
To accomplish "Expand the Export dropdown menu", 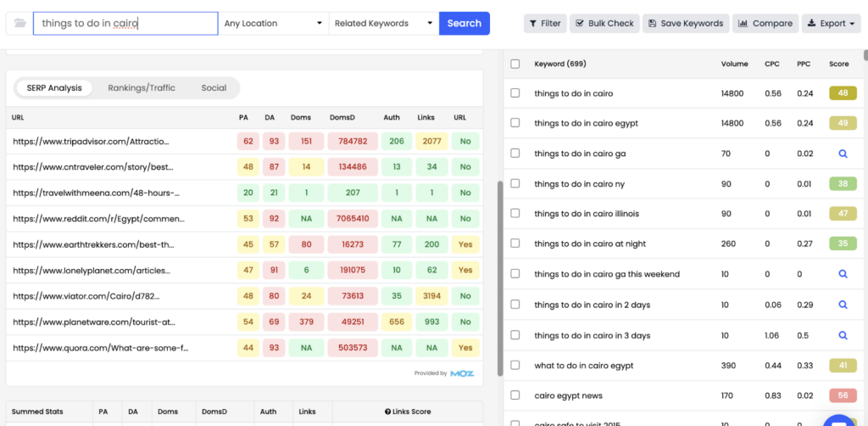I will pos(832,23).
